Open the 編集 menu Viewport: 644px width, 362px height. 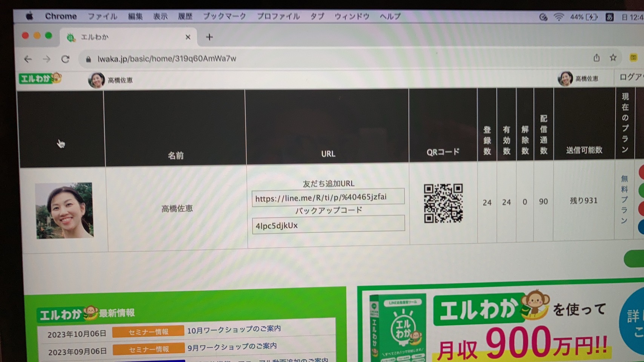pyautogui.click(x=135, y=16)
